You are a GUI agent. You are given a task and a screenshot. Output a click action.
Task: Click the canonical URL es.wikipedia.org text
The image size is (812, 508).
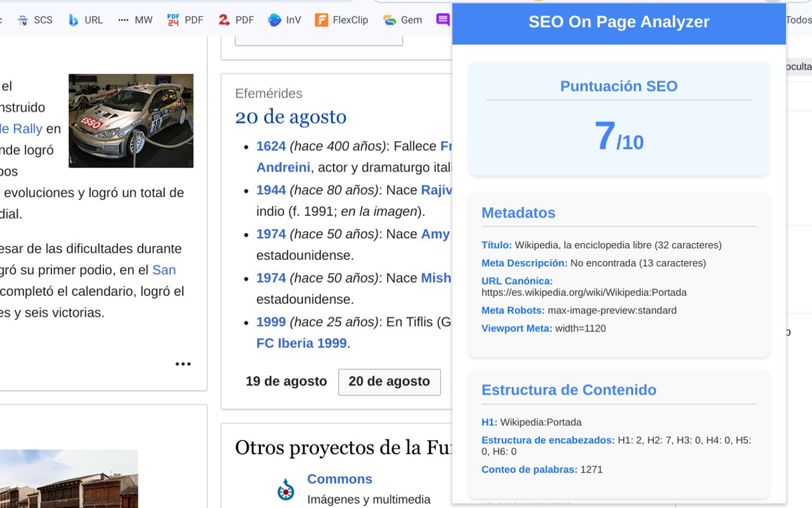[x=584, y=293]
